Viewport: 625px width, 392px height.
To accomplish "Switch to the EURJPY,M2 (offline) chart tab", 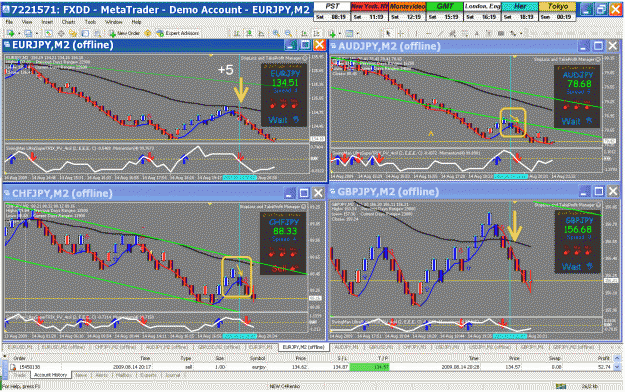I will [x=304, y=347].
